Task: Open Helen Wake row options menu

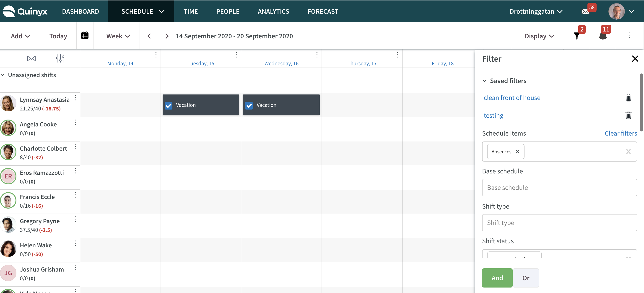Action: click(75, 243)
